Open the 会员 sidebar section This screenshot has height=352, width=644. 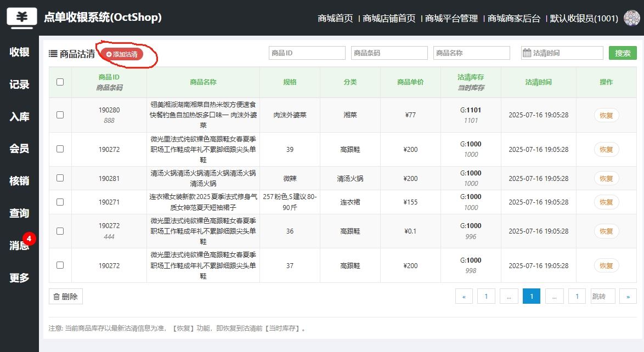click(x=19, y=149)
